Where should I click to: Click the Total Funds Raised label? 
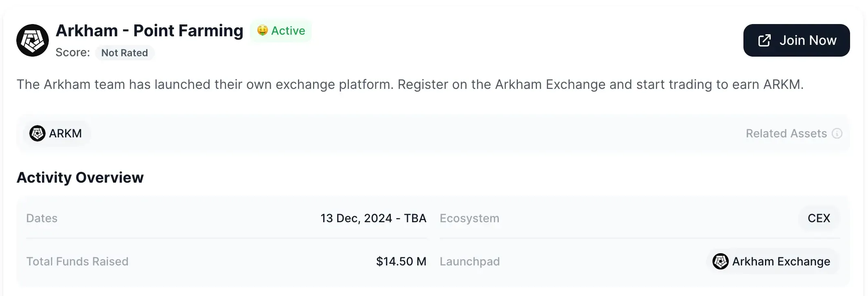coord(77,261)
